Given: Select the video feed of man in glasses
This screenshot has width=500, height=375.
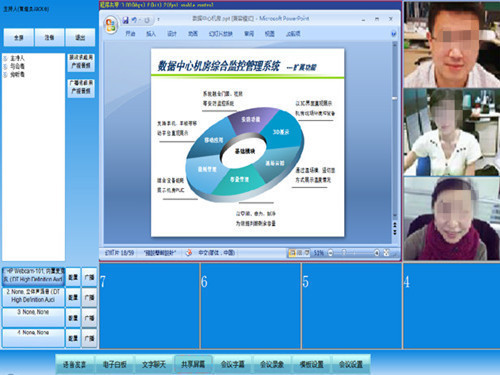Looking at the screenshot, I should tap(452, 44).
